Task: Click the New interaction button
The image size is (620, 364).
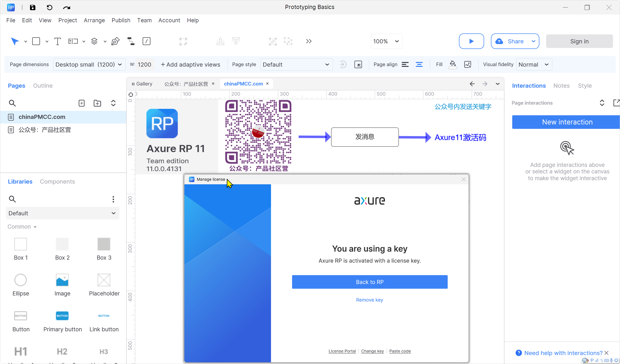Action: coord(566,122)
